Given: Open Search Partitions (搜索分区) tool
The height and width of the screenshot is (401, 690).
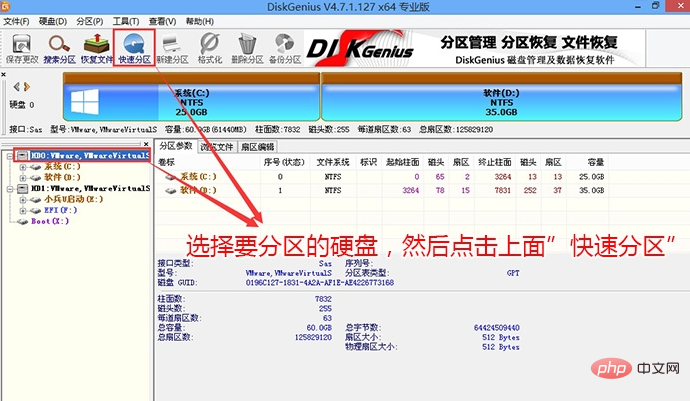Looking at the screenshot, I should 59,48.
